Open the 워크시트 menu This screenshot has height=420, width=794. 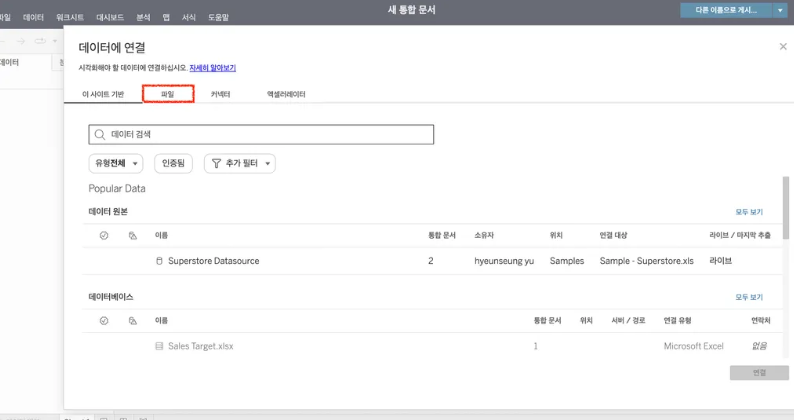[70, 17]
